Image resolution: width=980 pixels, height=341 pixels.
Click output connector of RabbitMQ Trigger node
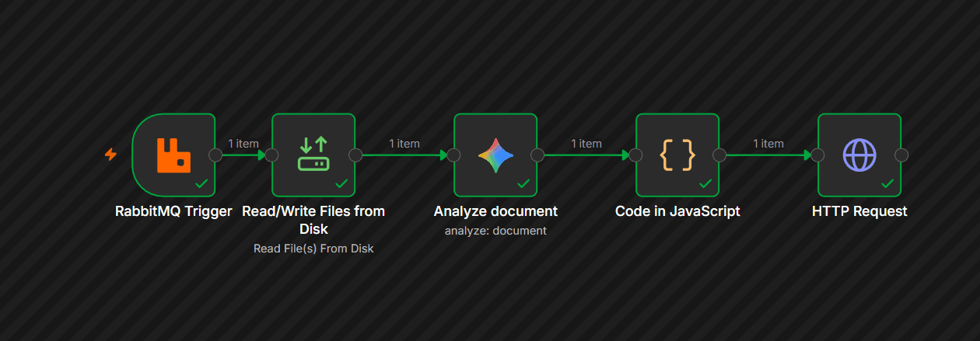[x=215, y=155]
